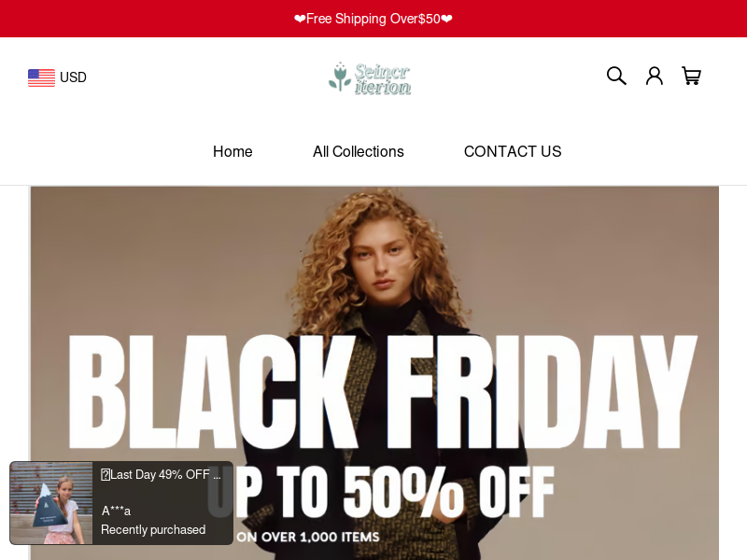747x560 pixels.
Task: Open the Black Friday hero banner
Action: coord(374,372)
